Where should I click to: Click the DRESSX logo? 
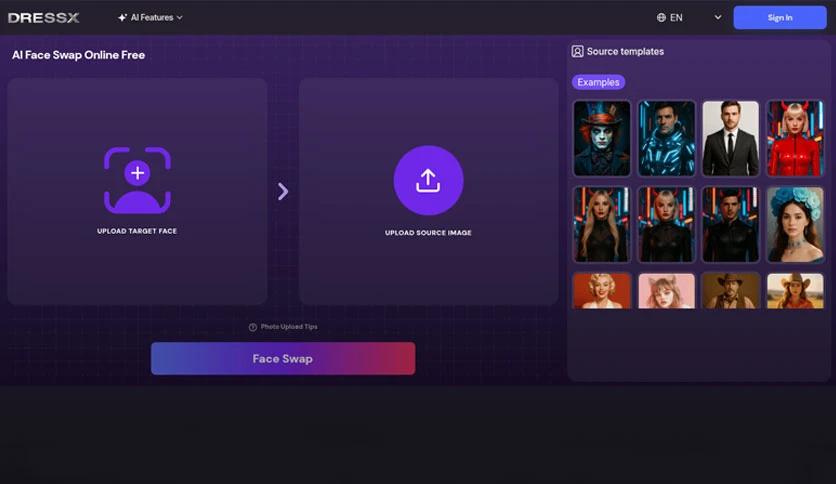43,17
